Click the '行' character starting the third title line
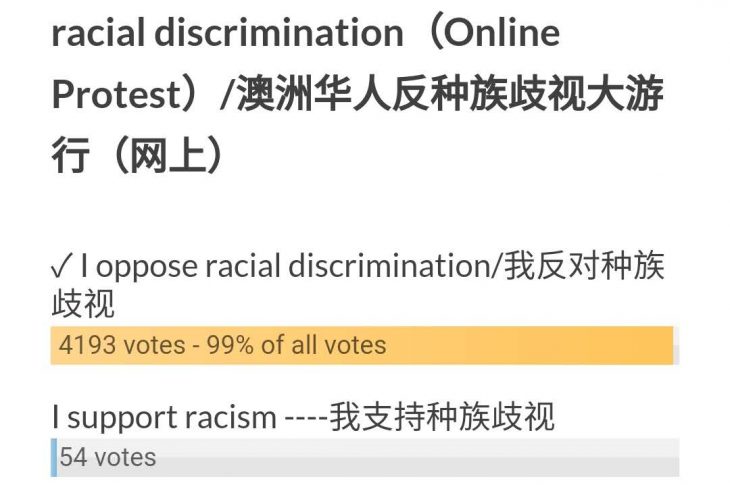 (x=70, y=157)
